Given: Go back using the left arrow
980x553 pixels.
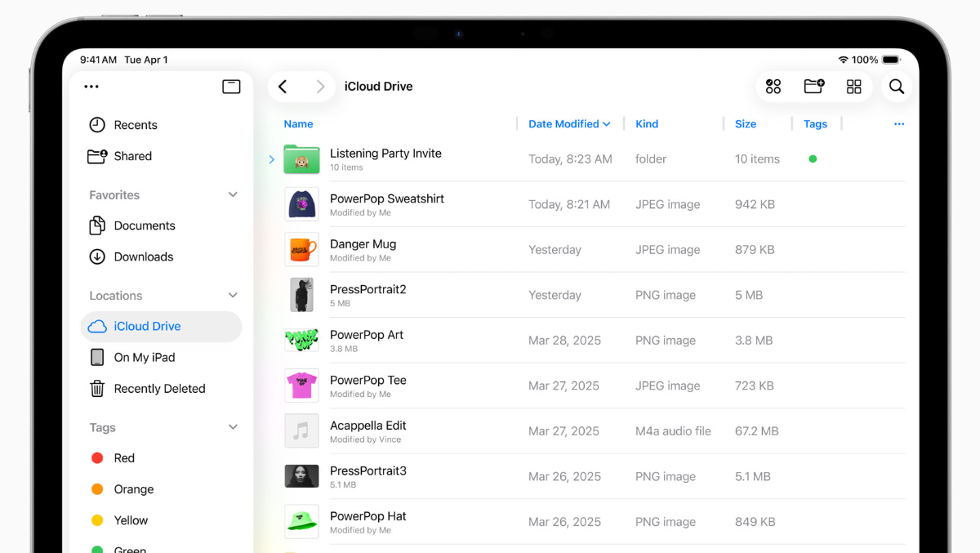Looking at the screenshot, I should pos(283,87).
